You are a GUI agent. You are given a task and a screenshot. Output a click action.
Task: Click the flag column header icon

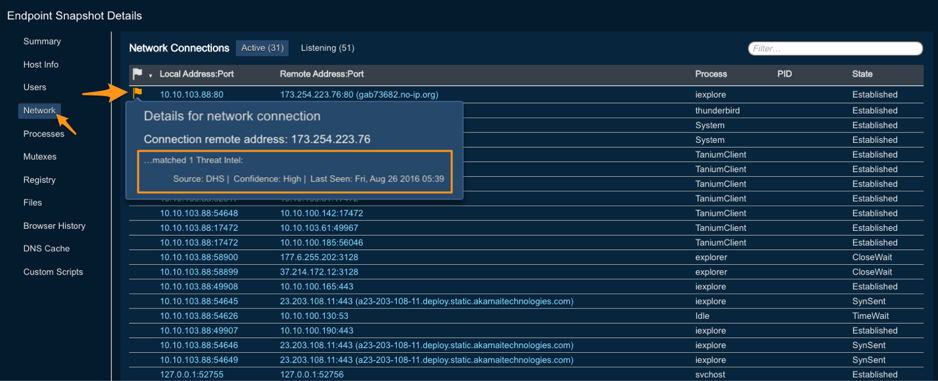[x=138, y=74]
